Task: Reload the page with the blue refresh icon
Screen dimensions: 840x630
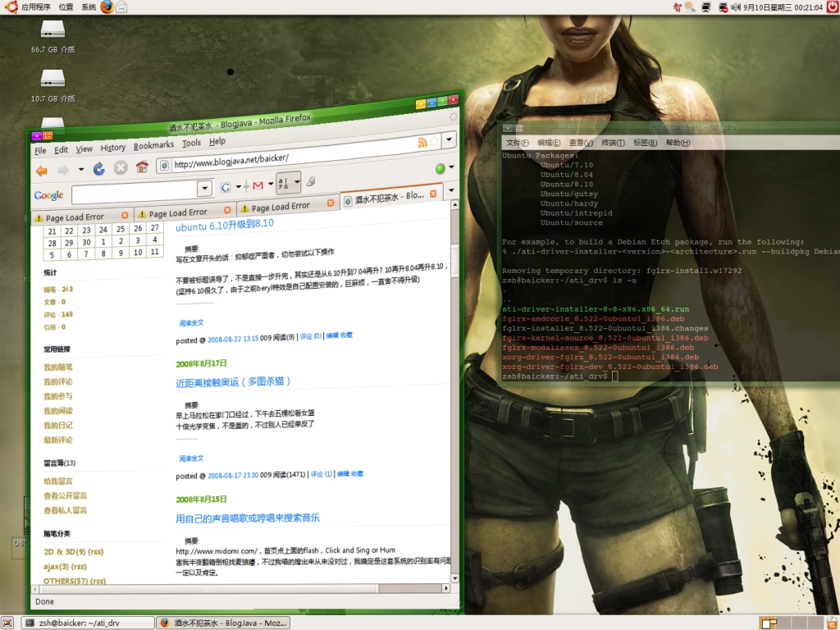Action: click(x=99, y=169)
